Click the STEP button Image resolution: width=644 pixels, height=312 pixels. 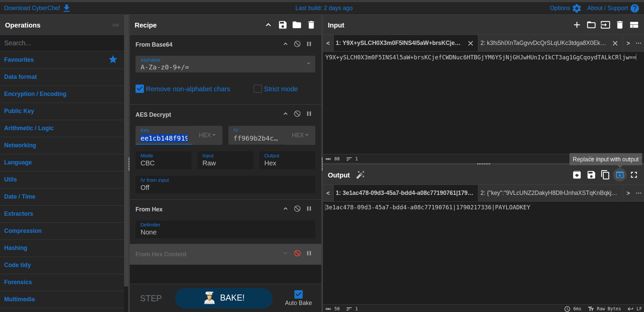pyautogui.click(x=151, y=298)
